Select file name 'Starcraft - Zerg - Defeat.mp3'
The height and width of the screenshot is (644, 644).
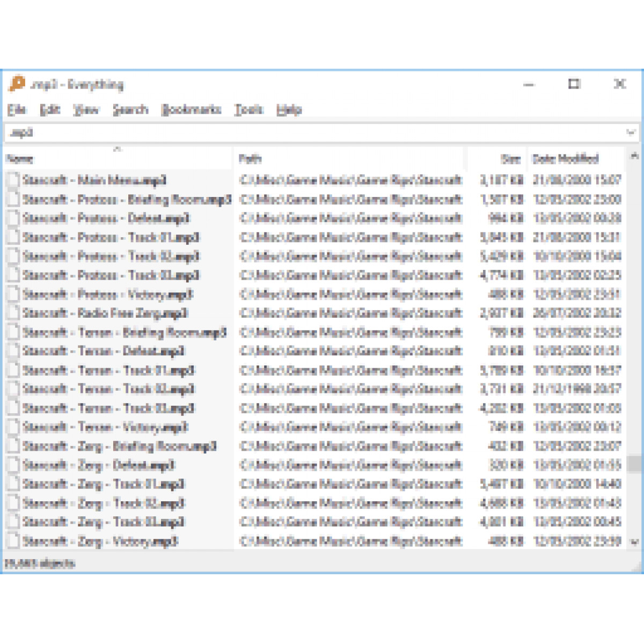tap(99, 465)
